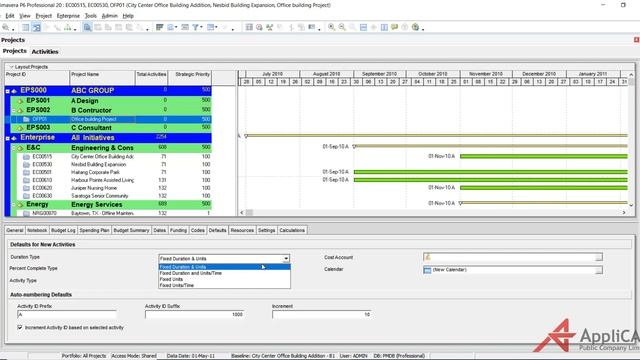This screenshot has width=640, height=360.
Task: Click the folder icon of project EC00610
Action: (26, 180)
